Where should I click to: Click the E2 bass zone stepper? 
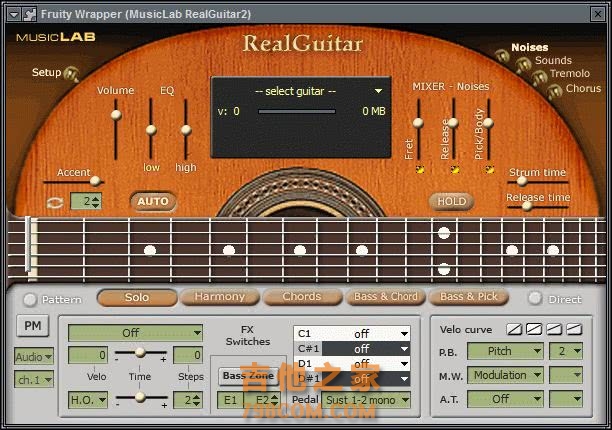tap(275, 400)
